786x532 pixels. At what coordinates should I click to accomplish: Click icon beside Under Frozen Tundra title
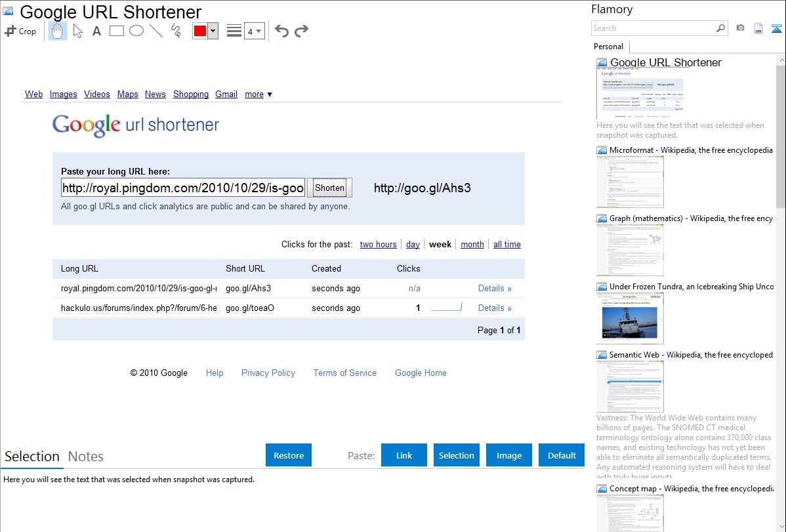tap(602, 286)
